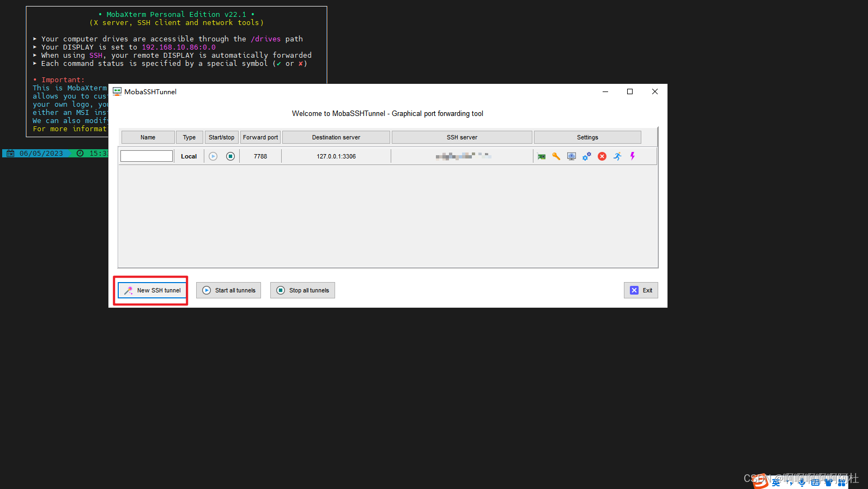Delete tunnel with red X icon

[x=602, y=156]
